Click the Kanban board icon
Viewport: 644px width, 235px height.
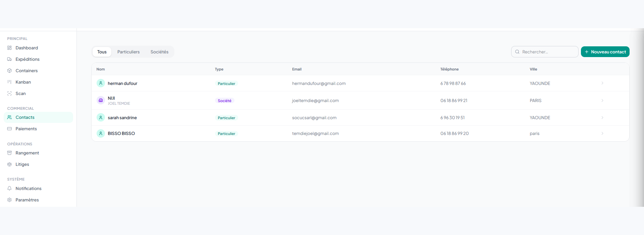(x=9, y=82)
